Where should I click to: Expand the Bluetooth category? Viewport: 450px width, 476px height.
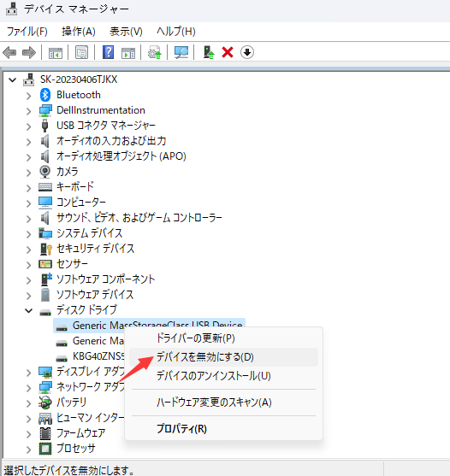[x=28, y=96]
